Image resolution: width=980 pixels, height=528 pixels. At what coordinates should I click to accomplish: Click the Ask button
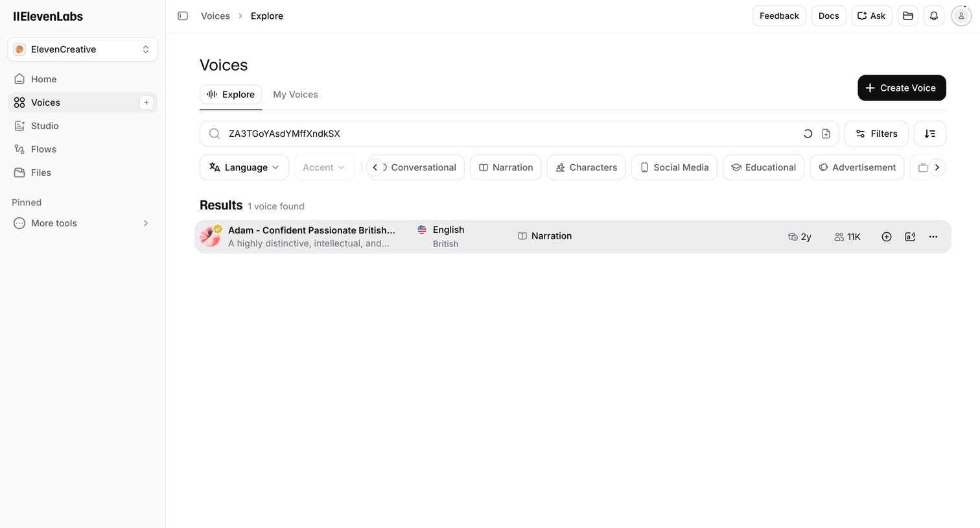pyautogui.click(x=872, y=16)
